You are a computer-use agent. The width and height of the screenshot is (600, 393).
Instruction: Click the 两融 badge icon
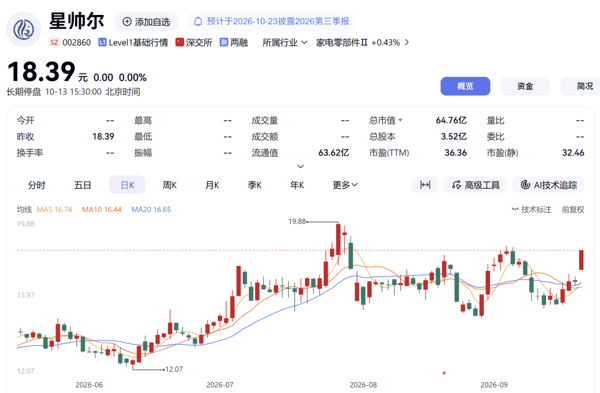pos(223,42)
